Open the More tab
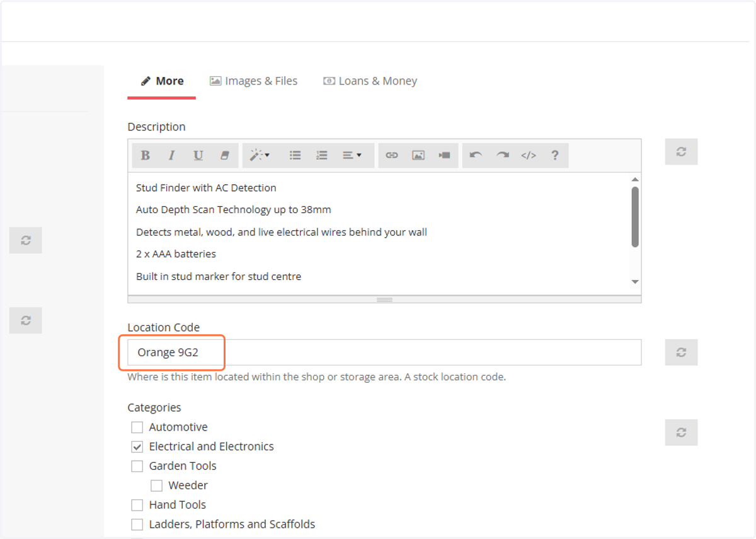Viewport: 756px width, 539px height. coord(162,81)
